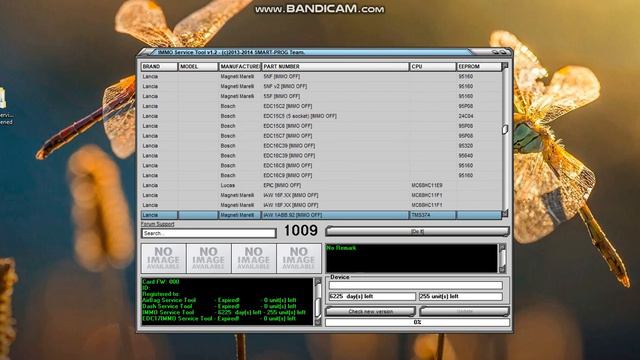The image size is (640, 360).
Task: Select the EDC15C5 (5 socket) [IMMO OFF] row
Action: (x=321, y=116)
